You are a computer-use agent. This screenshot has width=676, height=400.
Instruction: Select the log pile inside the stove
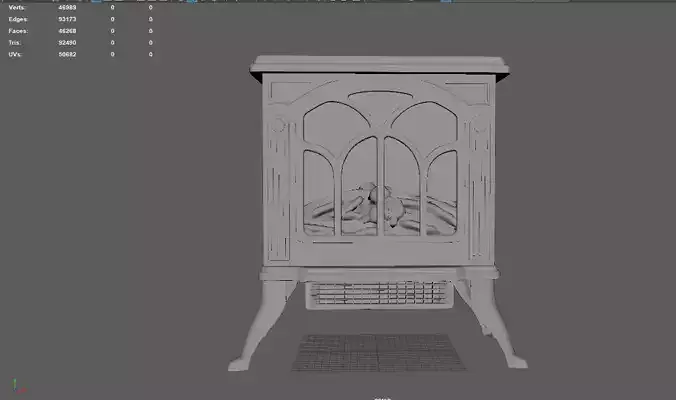[x=379, y=209]
